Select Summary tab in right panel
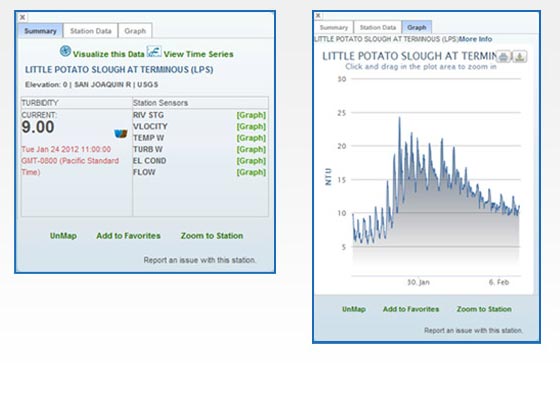Viewport: 560px width, 420px height. [x=334, y=27]
